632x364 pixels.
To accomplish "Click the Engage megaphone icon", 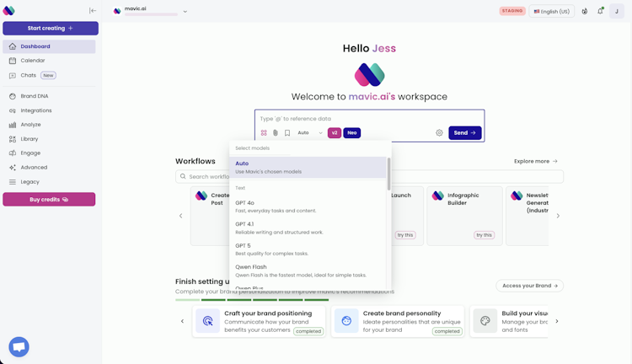I will pyautogui.click(x=13, y=153).
